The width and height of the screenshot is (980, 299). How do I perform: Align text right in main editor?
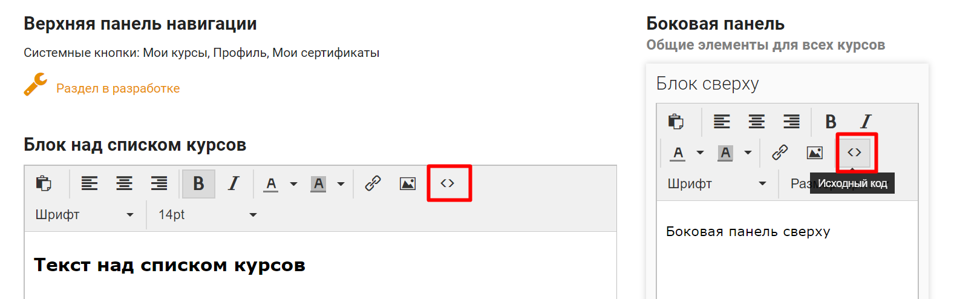click(x=159, y=183)
